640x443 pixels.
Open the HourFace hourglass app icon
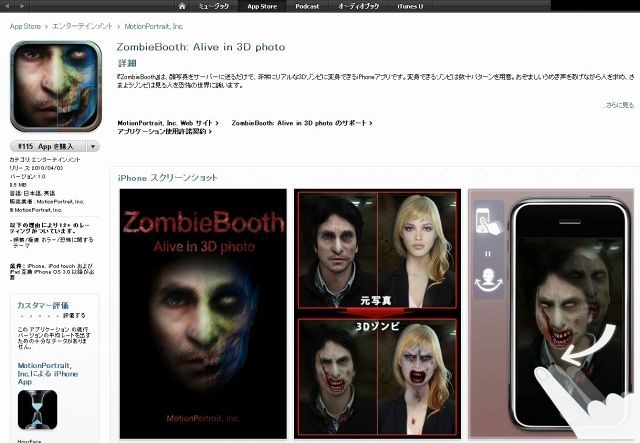coord(37,410)
